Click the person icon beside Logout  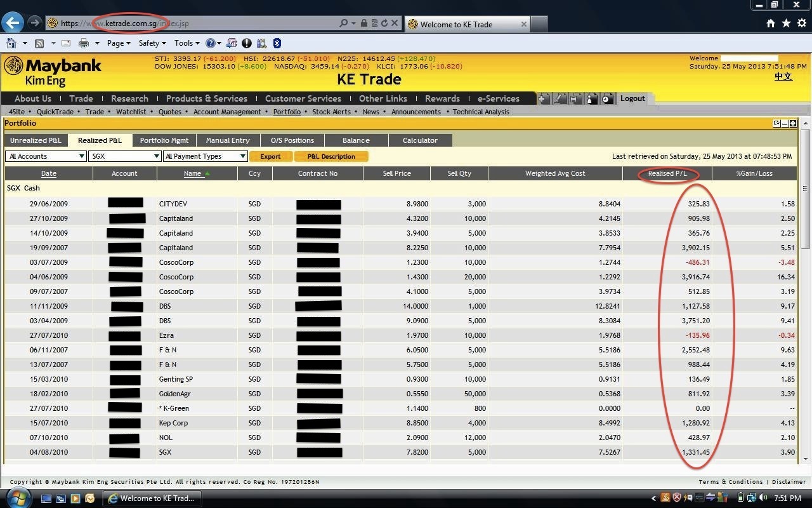(591, 98)
